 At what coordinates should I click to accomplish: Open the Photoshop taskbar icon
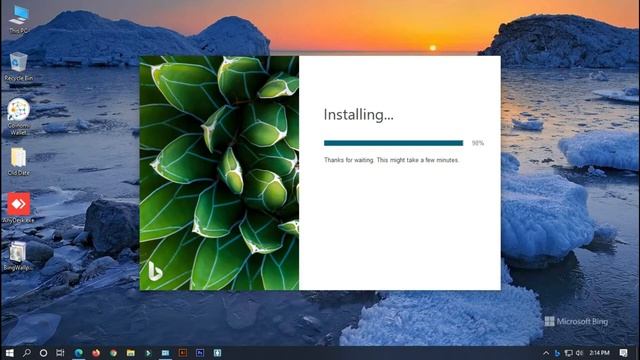point(200,353)
